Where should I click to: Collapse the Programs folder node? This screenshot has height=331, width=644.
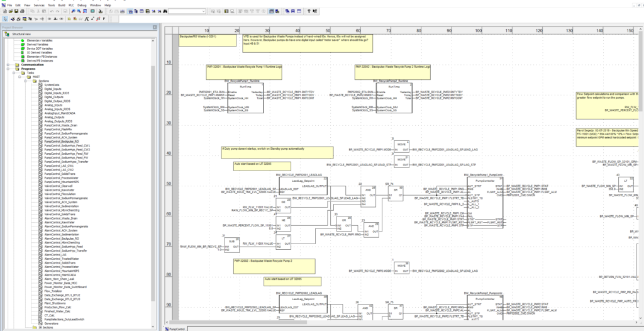point(8,69)
